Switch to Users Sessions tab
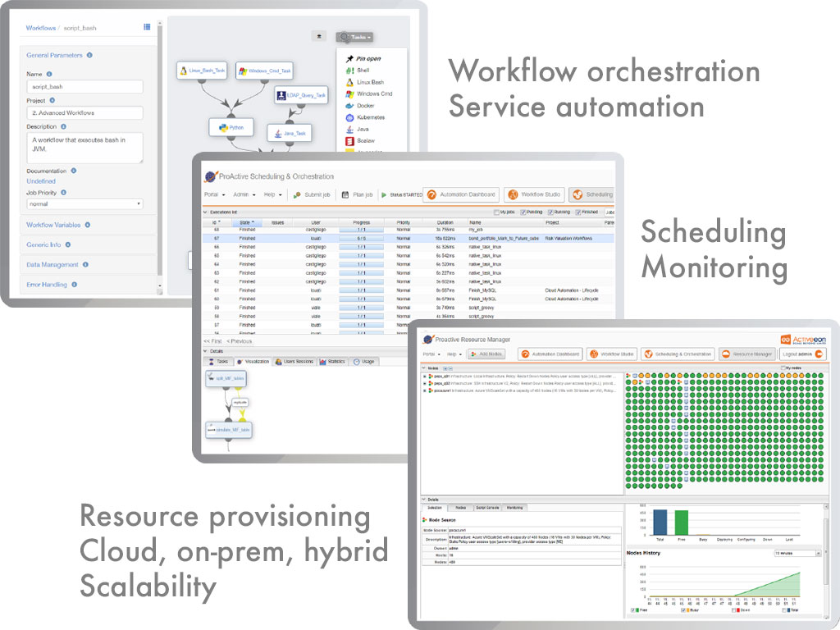This screenshot has width=840, height=630. 294,362
